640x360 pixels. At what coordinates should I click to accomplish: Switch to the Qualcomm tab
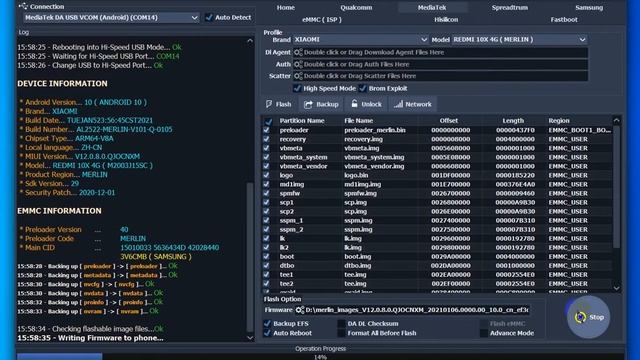tap(356, 7)
